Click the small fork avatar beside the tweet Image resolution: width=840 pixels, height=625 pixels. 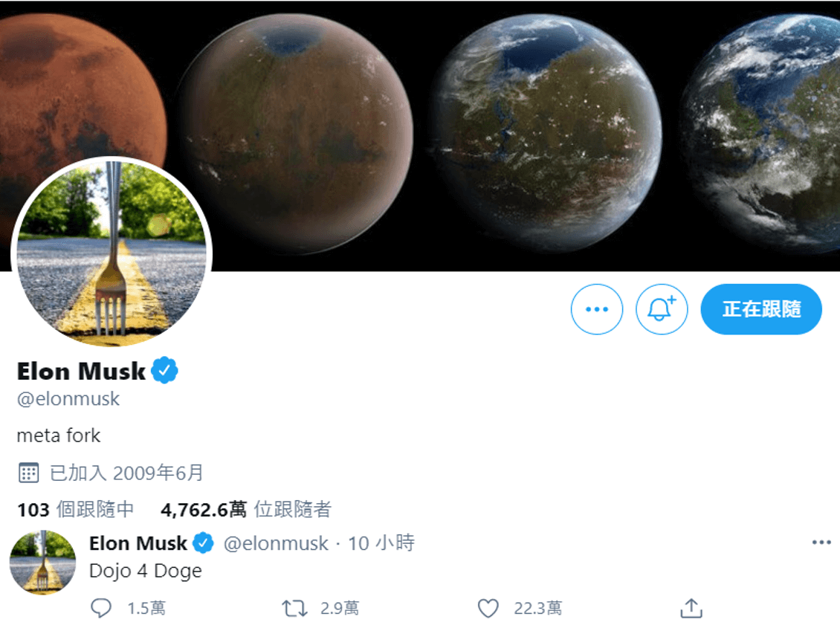coord(42,563)
